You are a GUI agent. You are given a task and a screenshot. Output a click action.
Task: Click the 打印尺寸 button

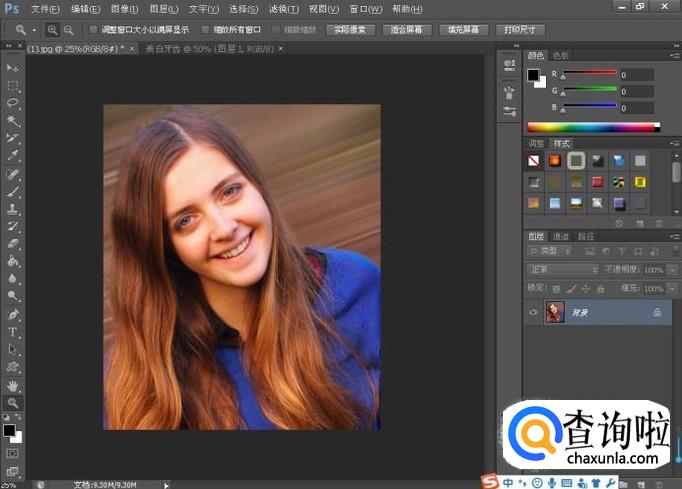click(x=520, y=30)
